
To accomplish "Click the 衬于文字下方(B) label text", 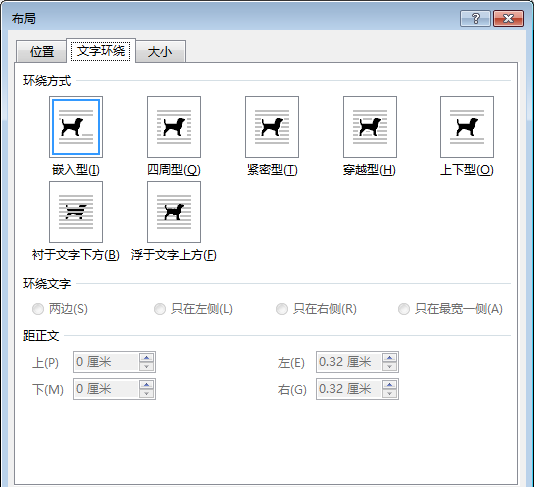I will pos(76,255).
